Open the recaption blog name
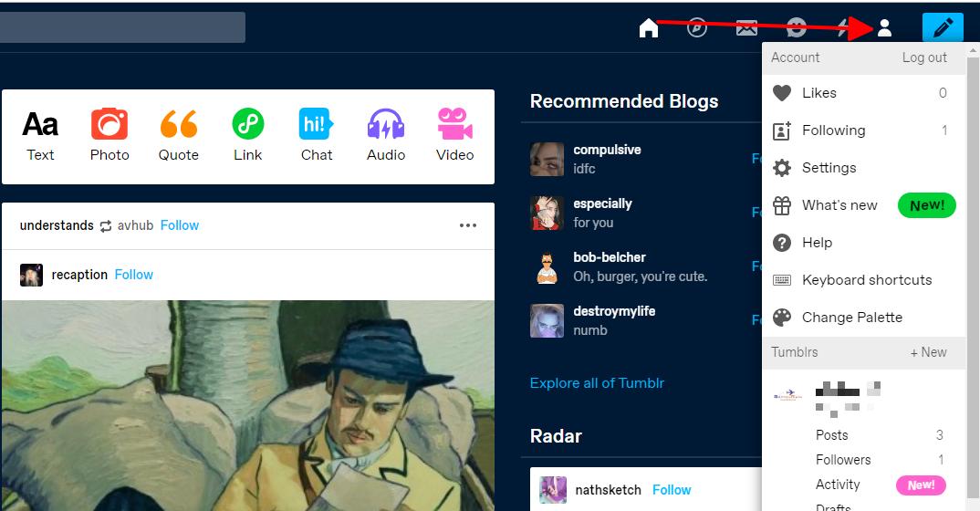This screenshot has width=980, height=511. click(79, 275)
